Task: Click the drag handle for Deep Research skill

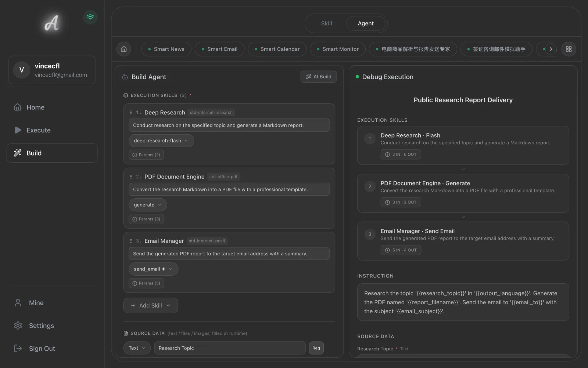Action: (x=131, y=113)
